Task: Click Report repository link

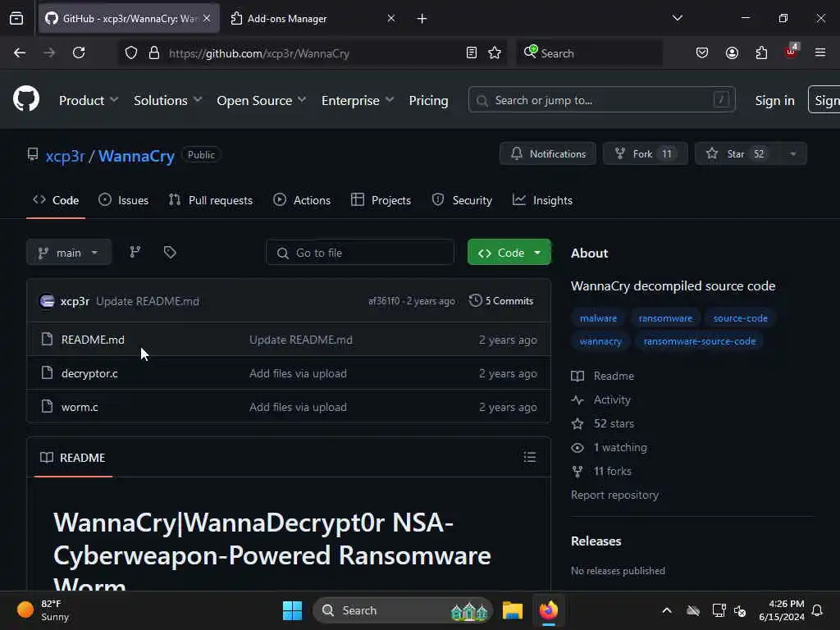Action: click(614, 495)
